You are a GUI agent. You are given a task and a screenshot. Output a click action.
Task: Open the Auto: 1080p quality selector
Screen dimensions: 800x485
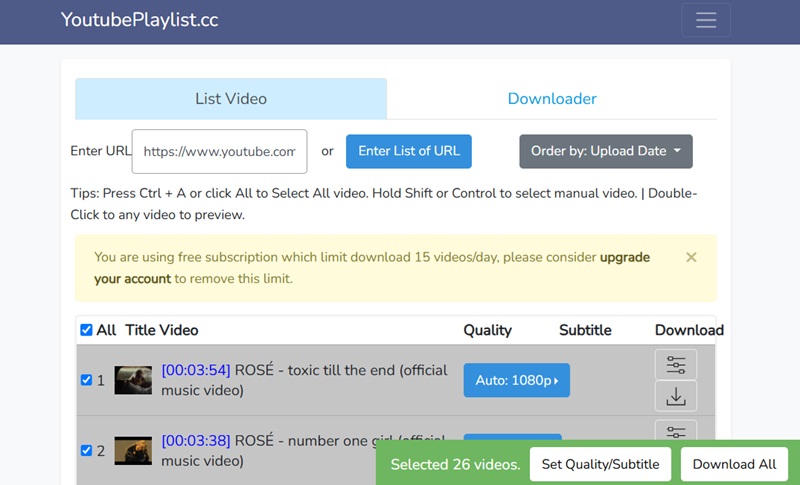(516, 380)
